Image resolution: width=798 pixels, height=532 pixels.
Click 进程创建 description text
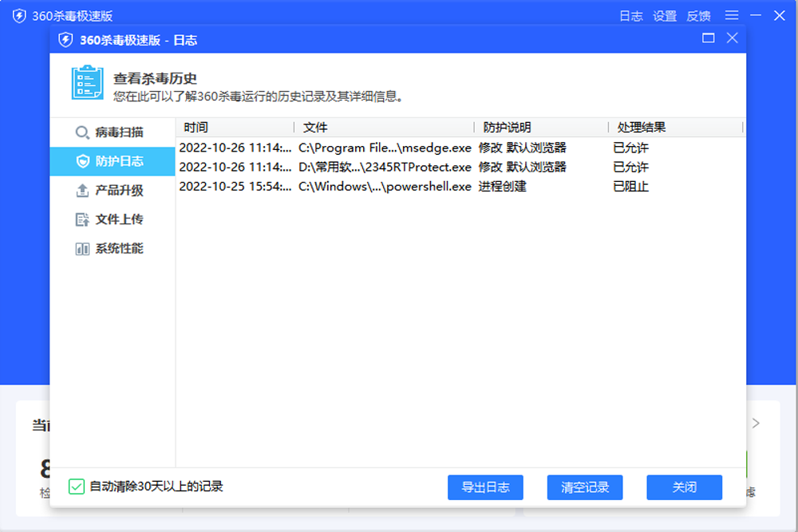[x=502, y=187]
